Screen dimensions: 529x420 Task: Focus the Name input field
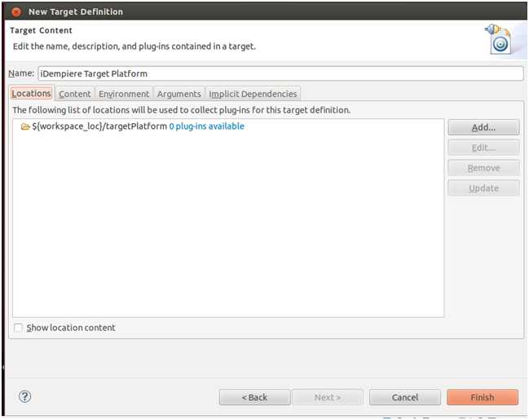(280, 73)
